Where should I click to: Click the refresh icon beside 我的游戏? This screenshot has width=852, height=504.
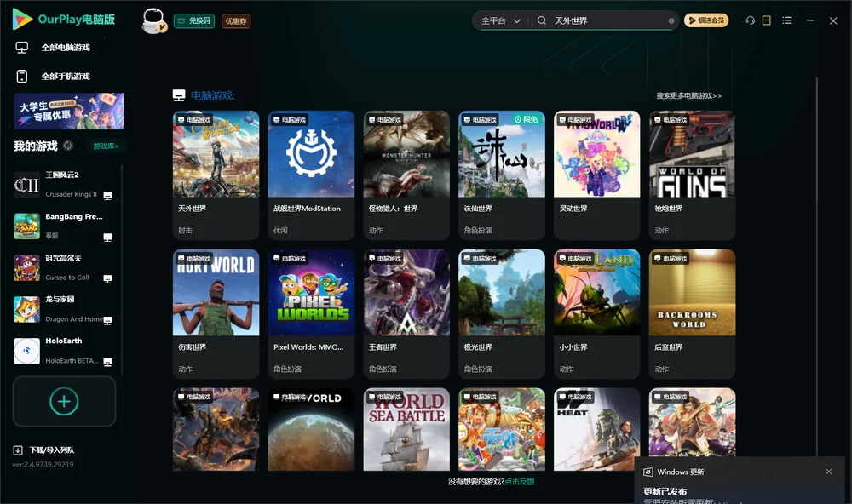[68, 146]
